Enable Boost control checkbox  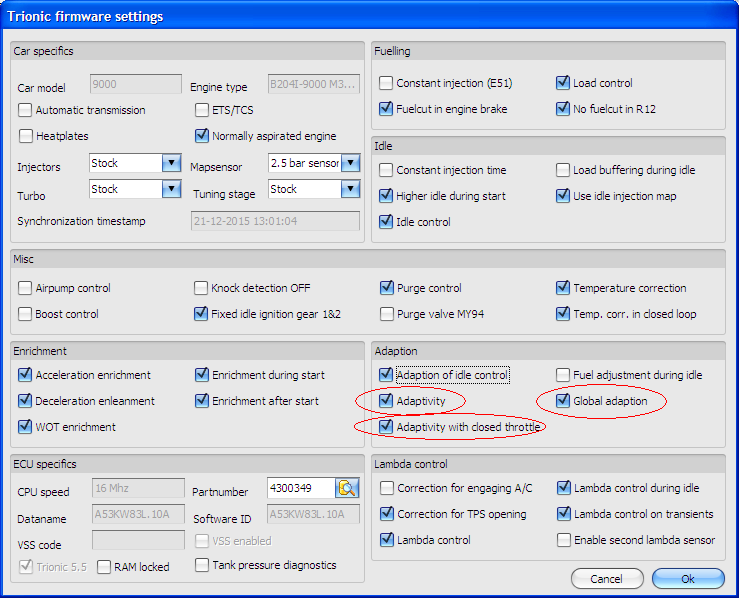25,314
